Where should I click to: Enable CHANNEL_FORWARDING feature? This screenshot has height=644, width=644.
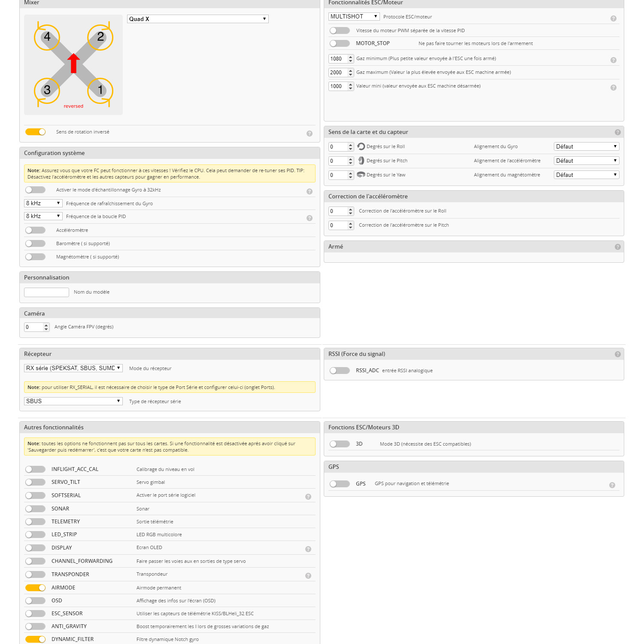tap(35, 561)
